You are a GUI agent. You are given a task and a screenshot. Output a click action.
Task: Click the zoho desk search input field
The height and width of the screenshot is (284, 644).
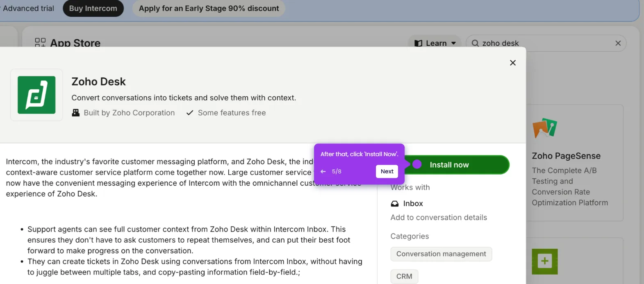pyautogui.click(x=546, y=43)
